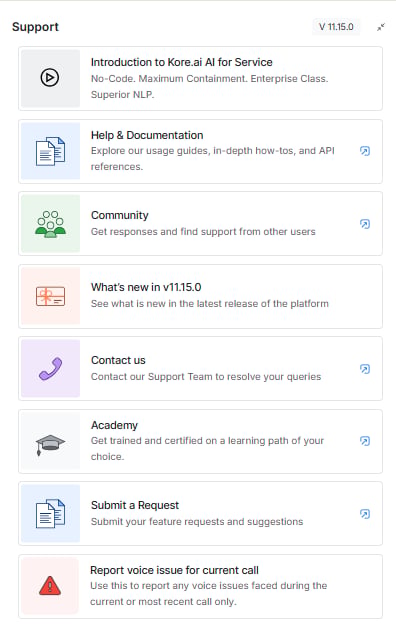Click text 'Use this to report any voice issues'
The width and height of the screenshot is (396, 642).
point(169,585)
